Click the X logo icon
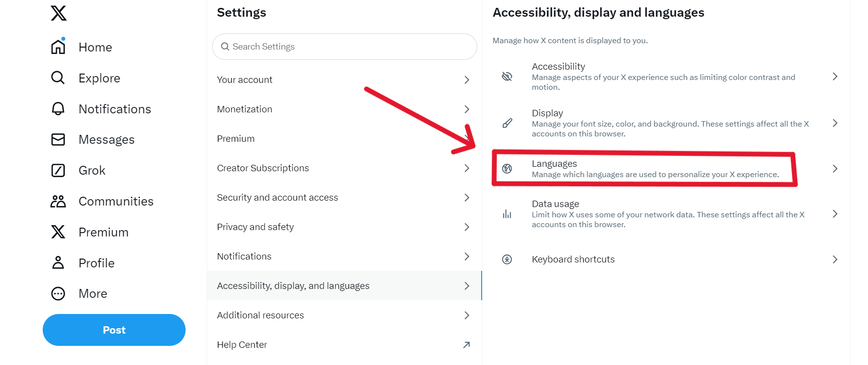This screenshot has height=365, width=868. [58, 13]
